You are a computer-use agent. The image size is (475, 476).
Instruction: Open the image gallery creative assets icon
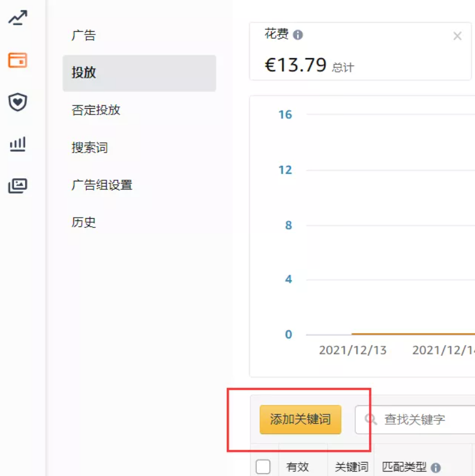pyautogui.click(x=18, y=185)
